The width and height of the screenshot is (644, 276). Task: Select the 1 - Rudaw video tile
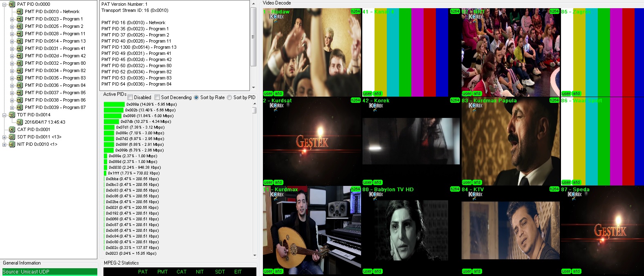[312, 52]
